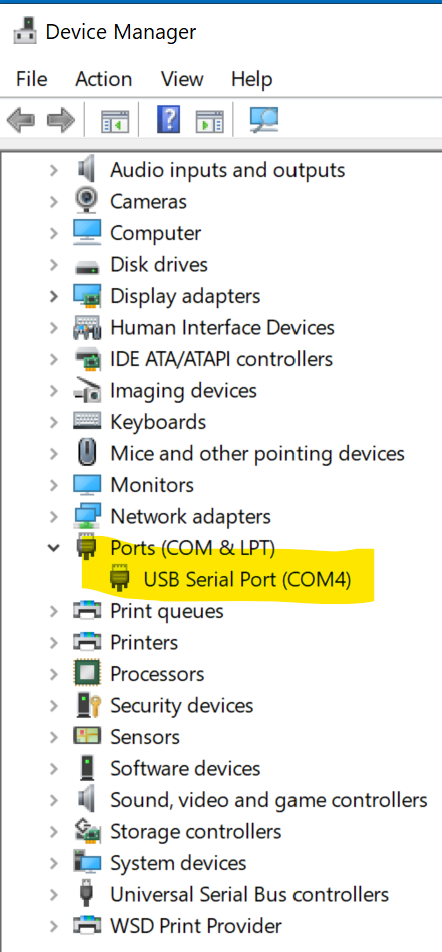
Task: Open the Action menu
Action: [x=103, y=79]
